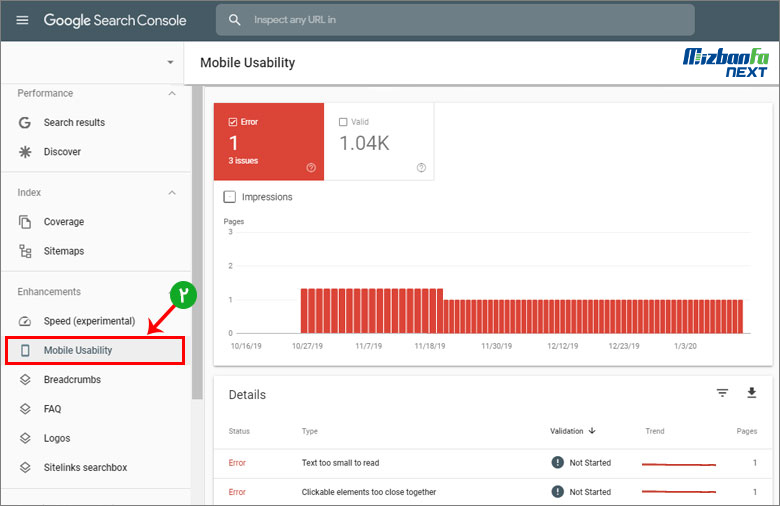
Task: Click the search magnifier icon
Action: pyautogui.click(x=234, y=20)
